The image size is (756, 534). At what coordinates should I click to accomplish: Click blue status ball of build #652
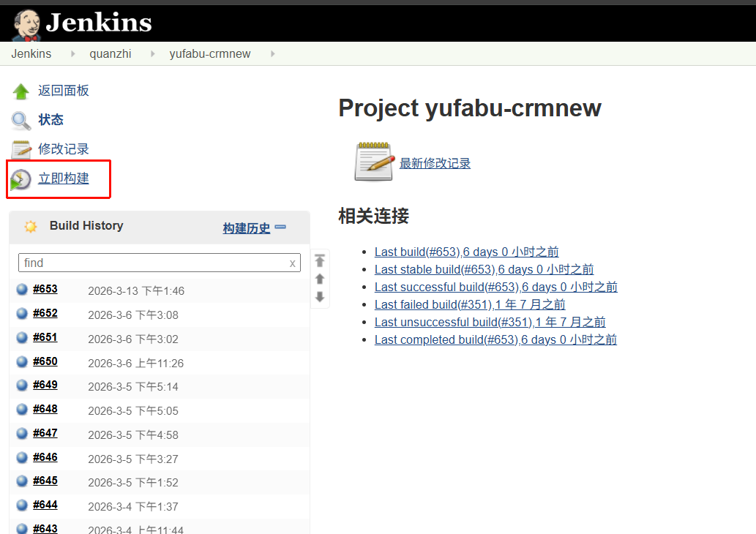[x=22, y=313]
